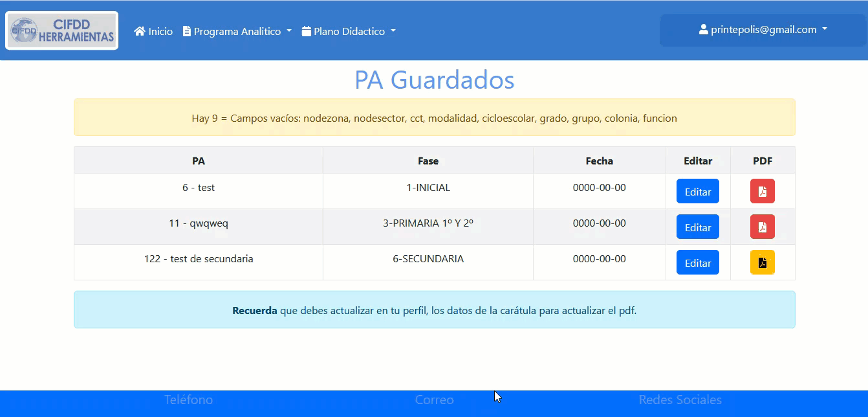Go to Inicio in the navbar
The image size is (868, 417).
click(x=160, y=31)
